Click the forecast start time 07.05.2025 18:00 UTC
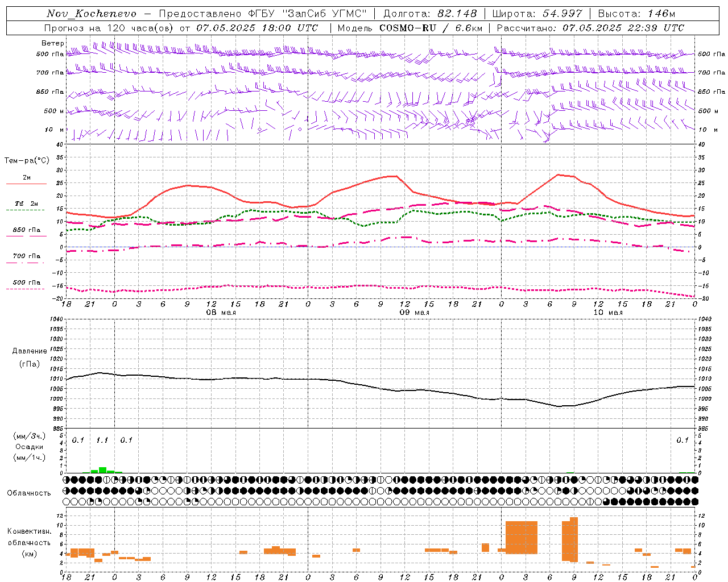The width and height of the screenshot is (728, 582). coord(258,28)
